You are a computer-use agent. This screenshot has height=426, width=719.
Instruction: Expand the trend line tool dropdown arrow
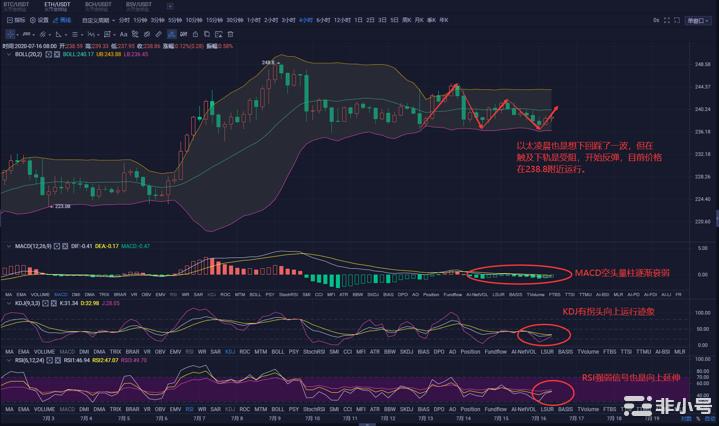coord(33,34)
